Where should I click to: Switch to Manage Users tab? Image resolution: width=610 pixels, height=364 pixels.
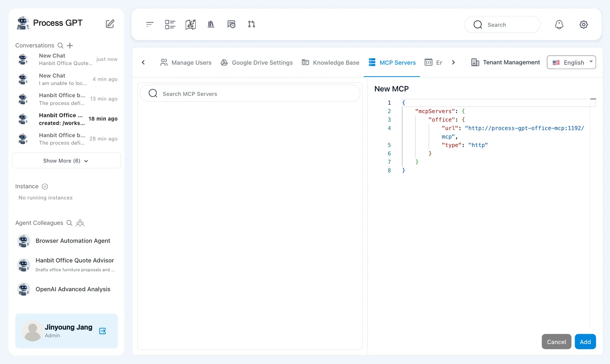tap(186, 62)
